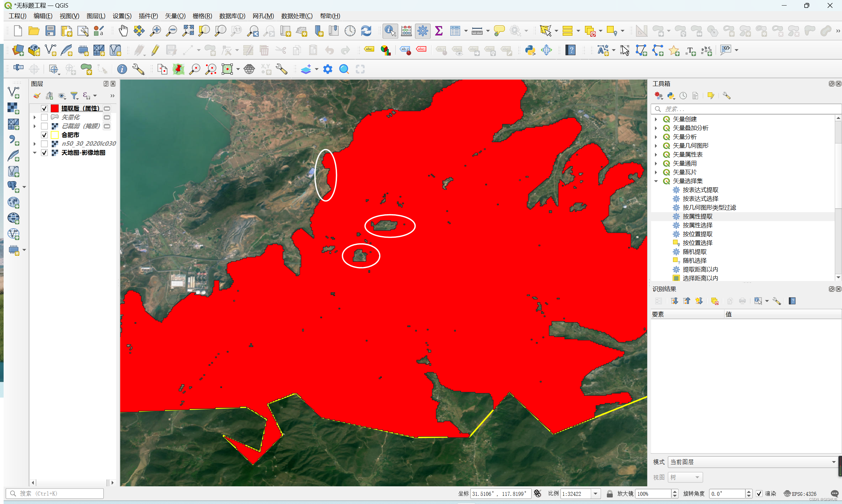Viewport: 842px width, 504px height.
Task: Enable the n50_30_2020lc030 layer checkbox
Action: (44, 144)
